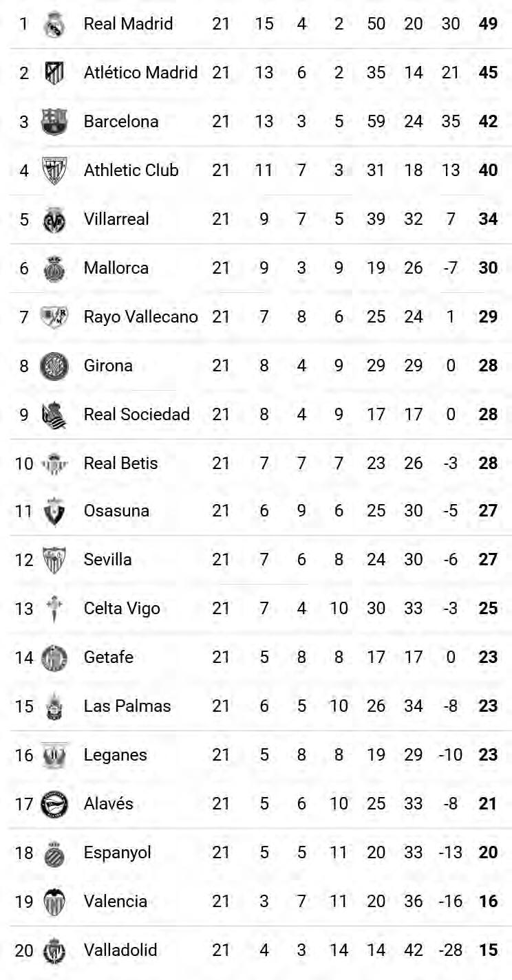The height and width of the screenshot is (980, 512).
Task: Click the Sevilla club crest
Action: tap(54, 560)
